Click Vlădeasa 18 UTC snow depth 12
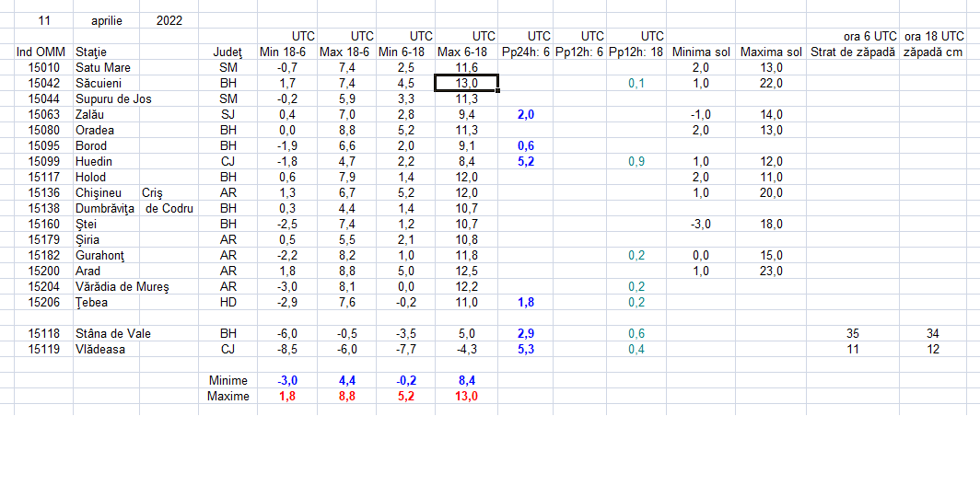Image resolution: width=980 pixels, height=497 pixels. (x=932, y=349)
